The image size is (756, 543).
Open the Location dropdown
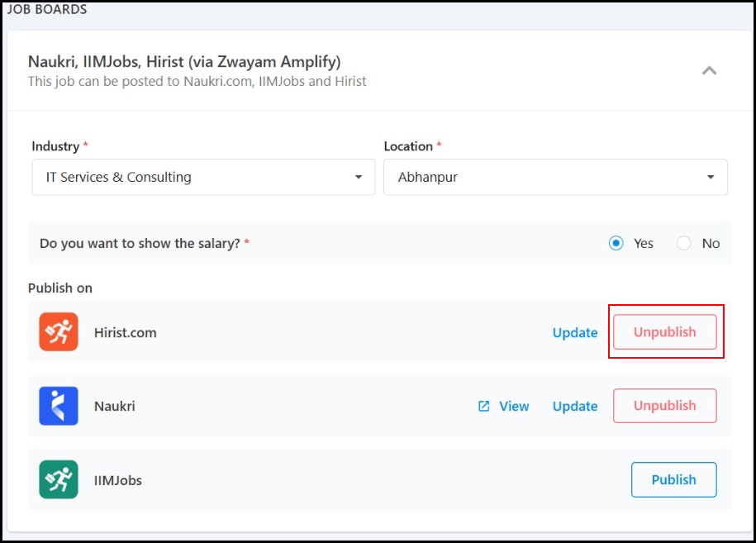tap(555, 177)
